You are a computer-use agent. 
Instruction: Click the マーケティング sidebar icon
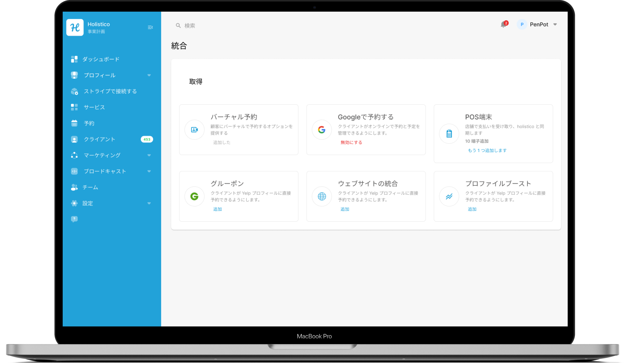pyautogui.click(x=74, y=155)
